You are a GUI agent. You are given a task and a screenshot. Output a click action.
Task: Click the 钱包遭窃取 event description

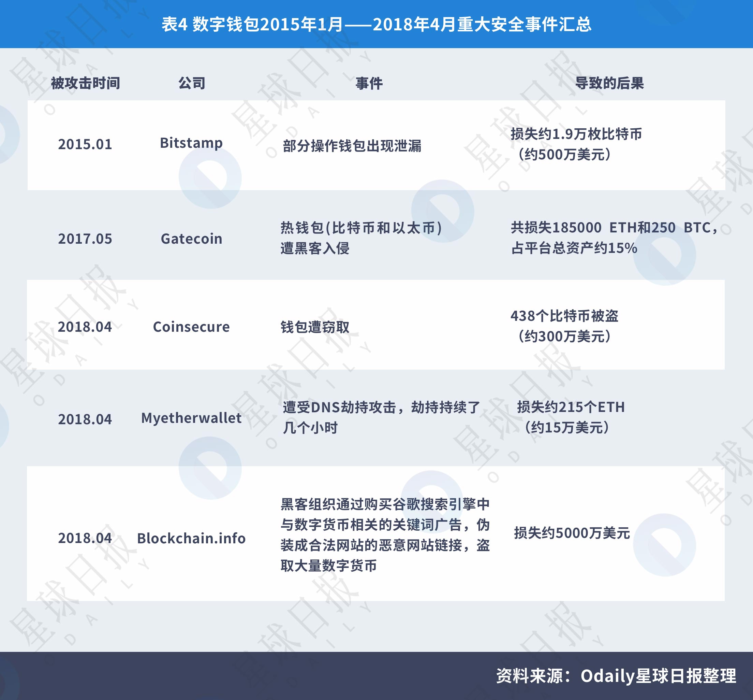coord(315,327)
